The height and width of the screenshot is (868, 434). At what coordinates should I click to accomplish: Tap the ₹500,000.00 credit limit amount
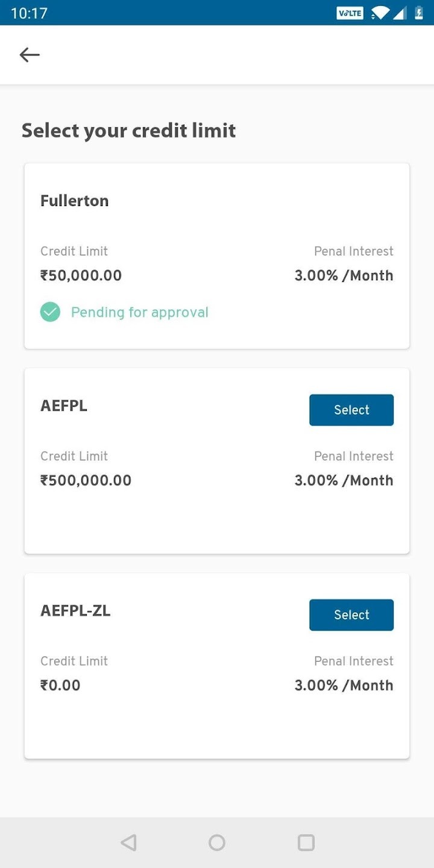coord(86,480)
